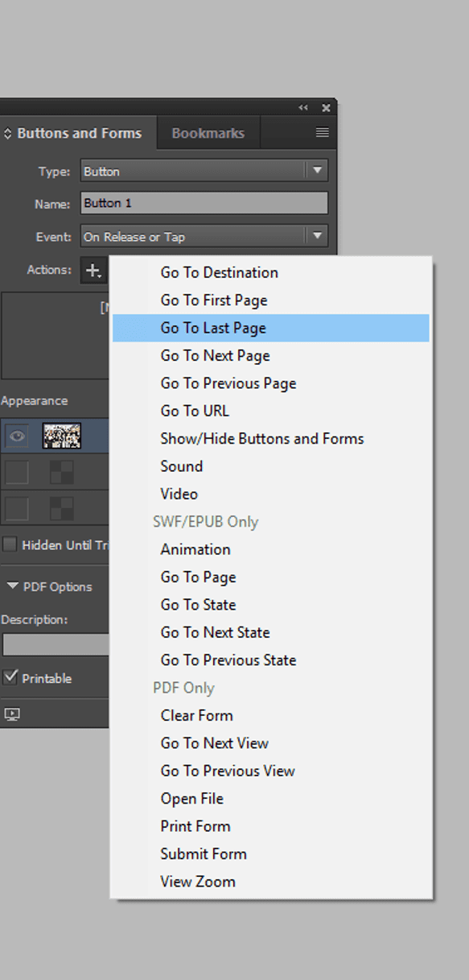Close the Buttons and Forms panel
Viewport: 469px width, 980px height.
pos(326,108)
